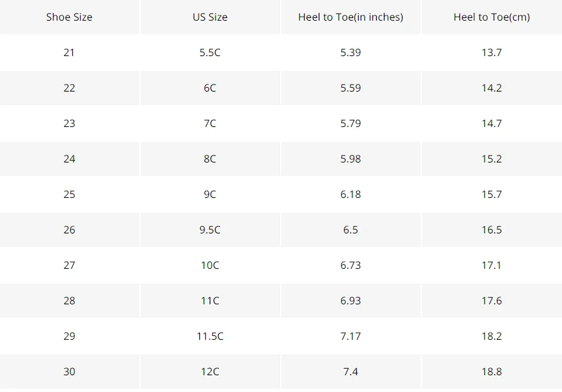
Task: Click the 5.59 inches value
Action: click(x=351, y=88)
